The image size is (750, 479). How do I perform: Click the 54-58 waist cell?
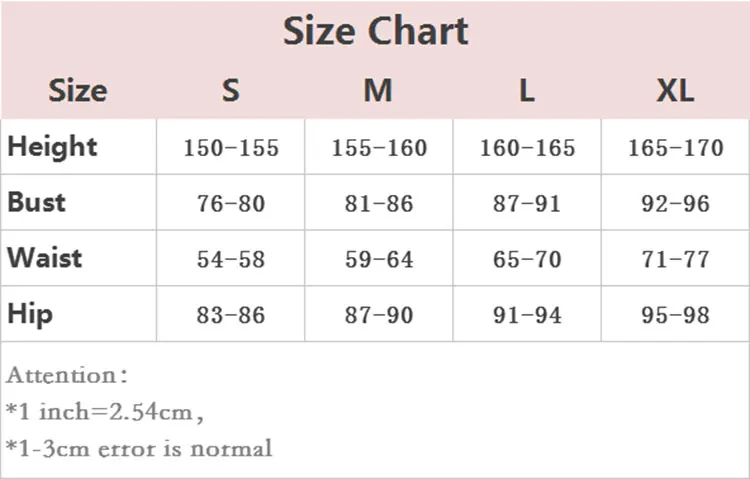(231, 259)
